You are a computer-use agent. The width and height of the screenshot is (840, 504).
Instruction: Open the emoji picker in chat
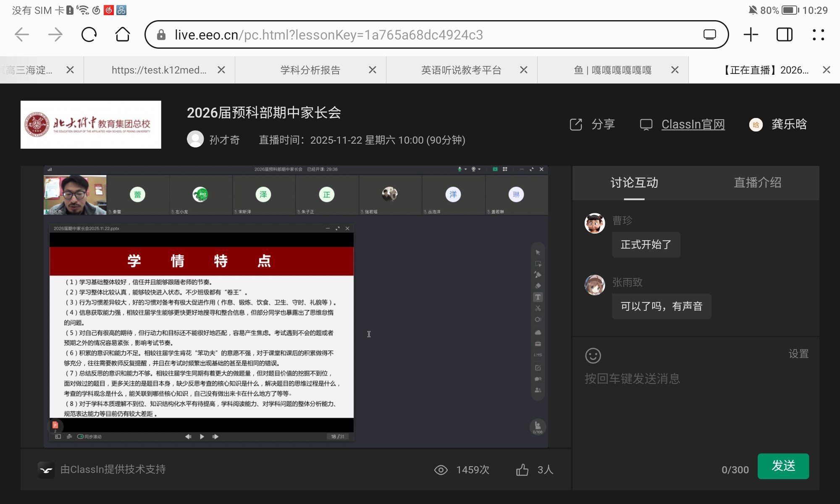point(593,356)
